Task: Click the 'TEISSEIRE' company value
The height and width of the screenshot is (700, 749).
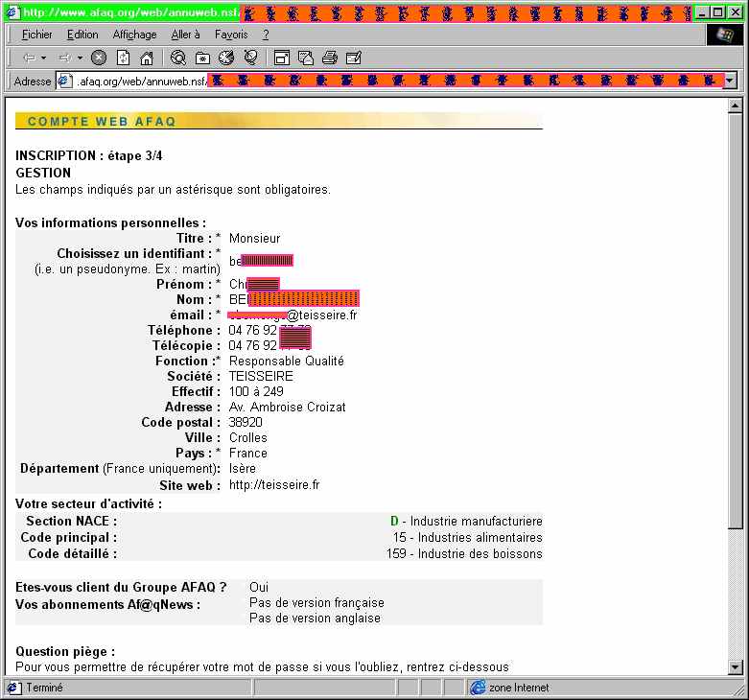Action: (261, 376)
